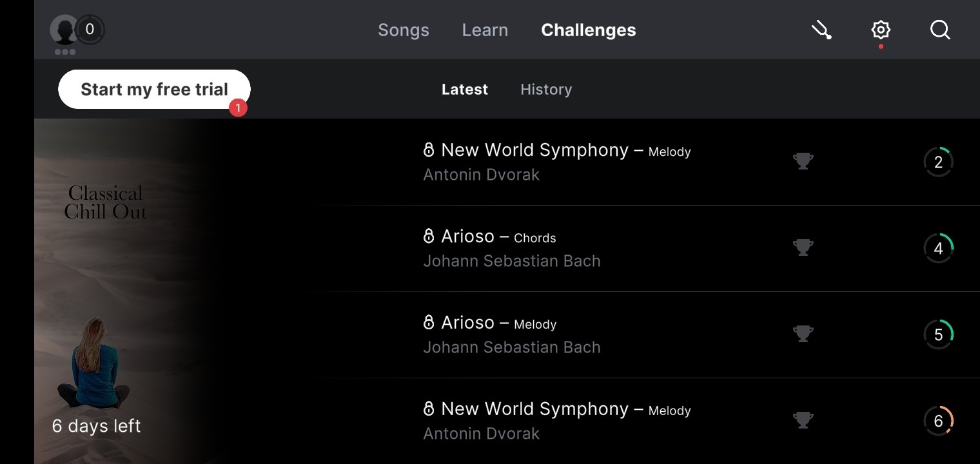
Task: Select the difficulty level 5 ring
Action: [938, 334]
